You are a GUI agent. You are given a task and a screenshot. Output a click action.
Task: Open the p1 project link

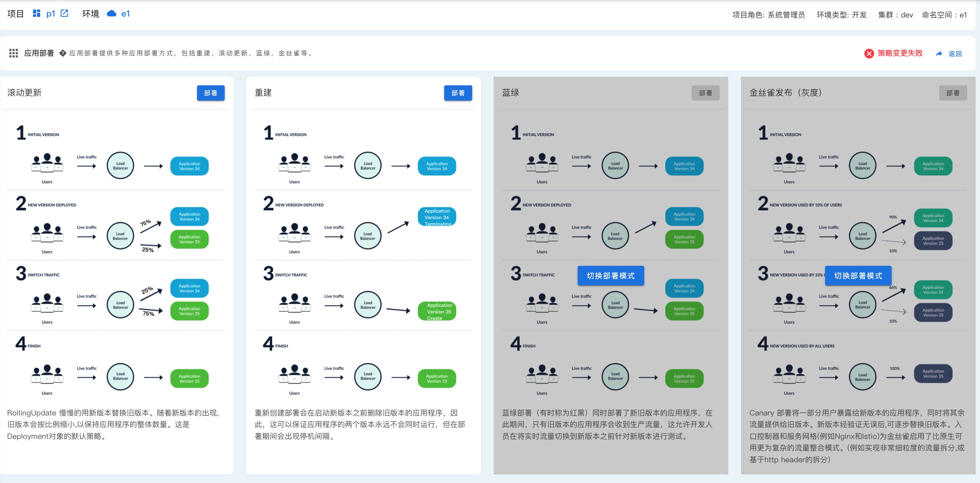(x=51, y=14)
